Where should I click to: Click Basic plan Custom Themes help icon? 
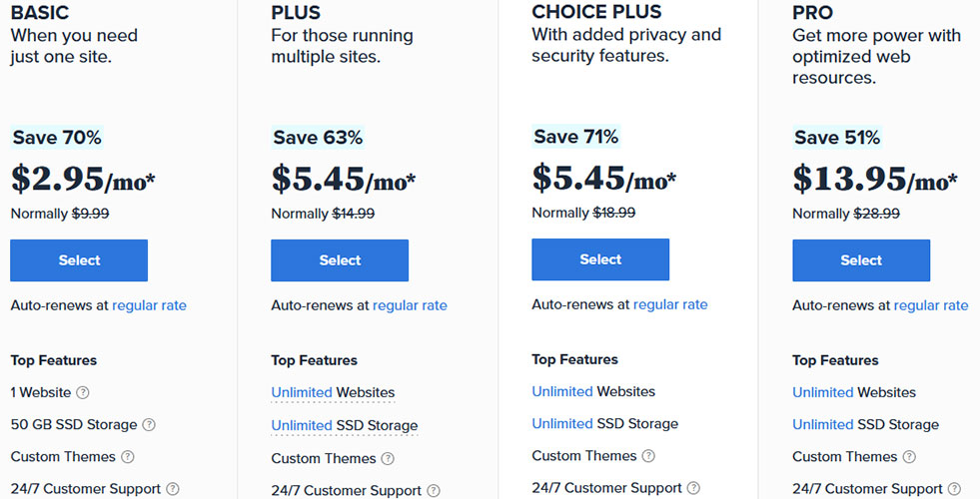(128, 457)
